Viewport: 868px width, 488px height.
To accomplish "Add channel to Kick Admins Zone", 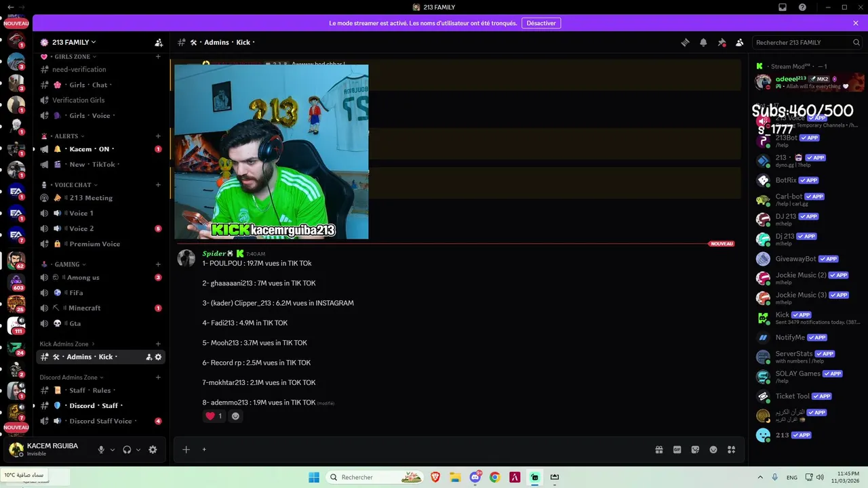I will coord(158,344).
